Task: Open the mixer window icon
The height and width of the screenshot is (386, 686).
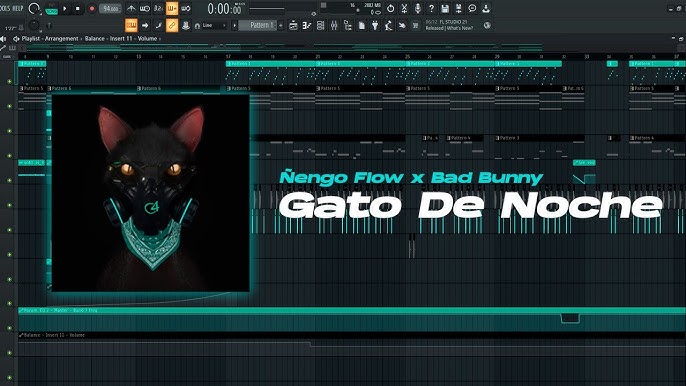Action: pos(334,25)
